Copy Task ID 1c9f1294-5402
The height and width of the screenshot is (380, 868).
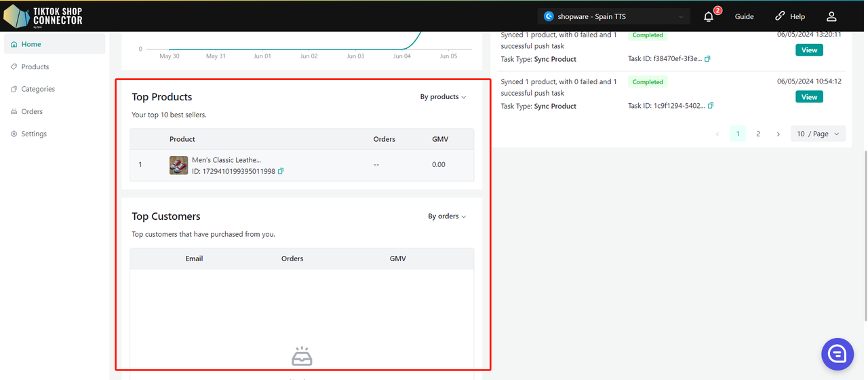click(711, 106)
